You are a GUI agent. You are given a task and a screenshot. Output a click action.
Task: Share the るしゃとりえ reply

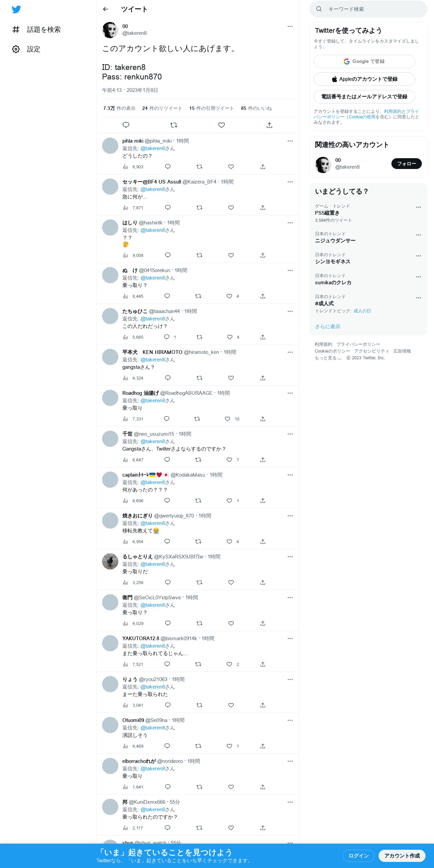coord(263,582)
